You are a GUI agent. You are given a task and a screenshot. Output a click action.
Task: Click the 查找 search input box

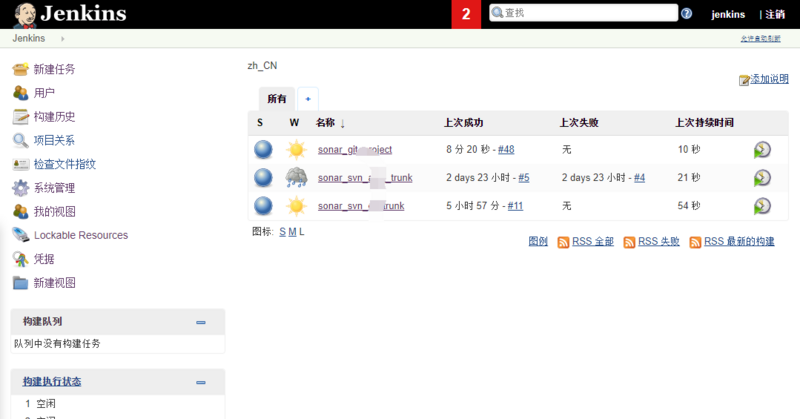click(584, 13)
